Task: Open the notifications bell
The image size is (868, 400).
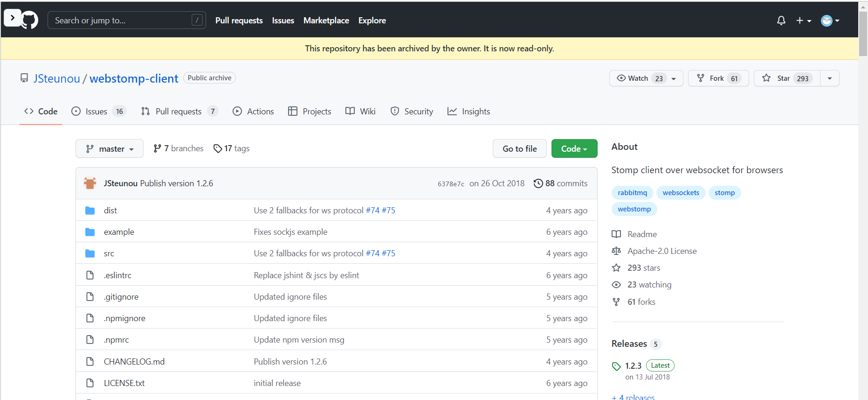Action: click(x=781, y=21)
